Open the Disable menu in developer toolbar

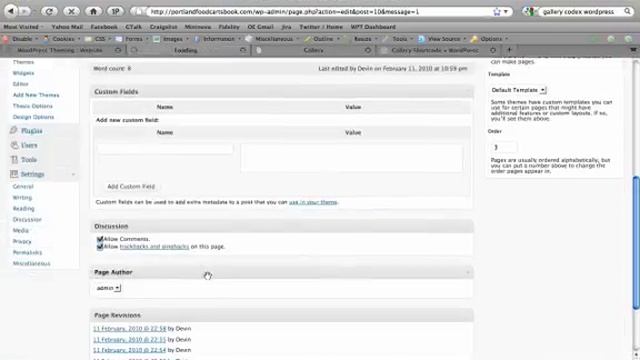[21, 39]
